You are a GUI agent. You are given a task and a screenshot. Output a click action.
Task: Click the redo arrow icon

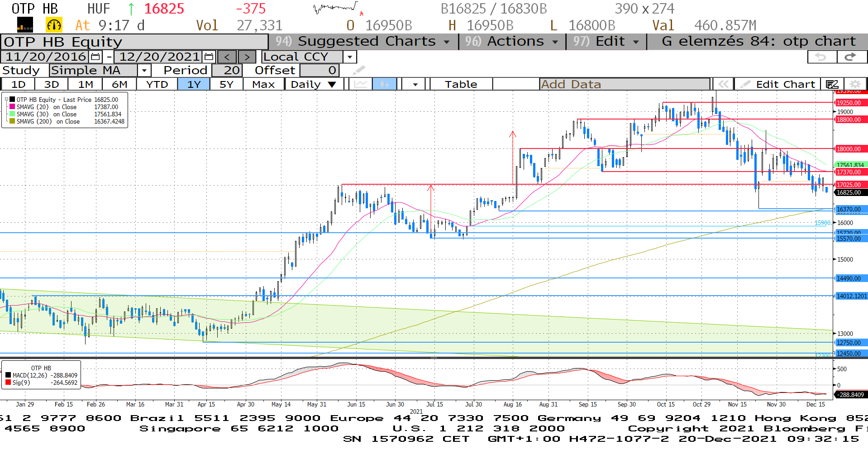click(x=851, y=57)
